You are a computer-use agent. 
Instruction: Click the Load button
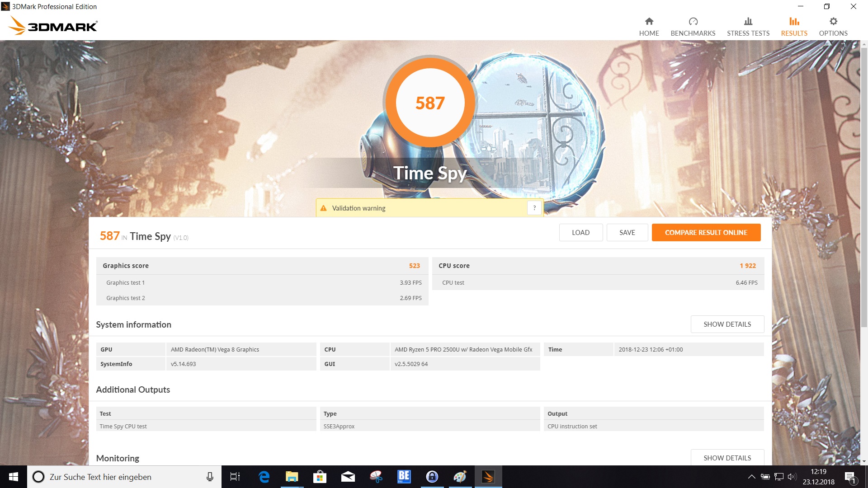(580, 232)
